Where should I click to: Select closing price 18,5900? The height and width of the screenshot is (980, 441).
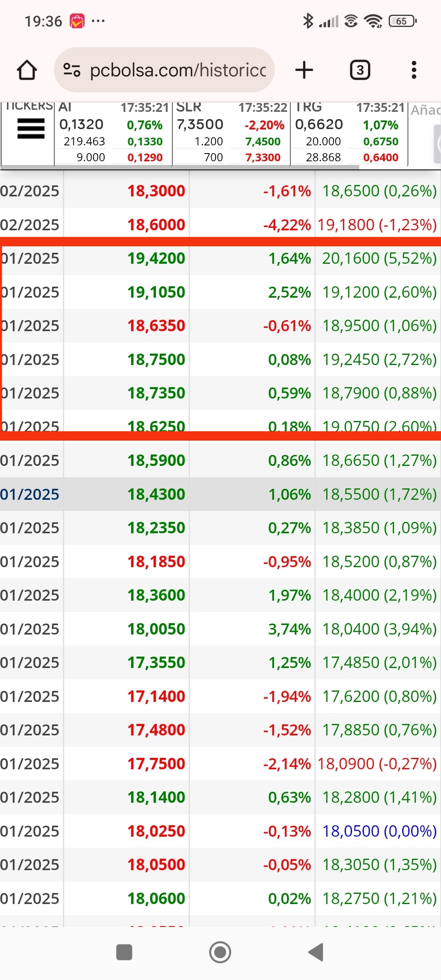click(x=156, y=461)
